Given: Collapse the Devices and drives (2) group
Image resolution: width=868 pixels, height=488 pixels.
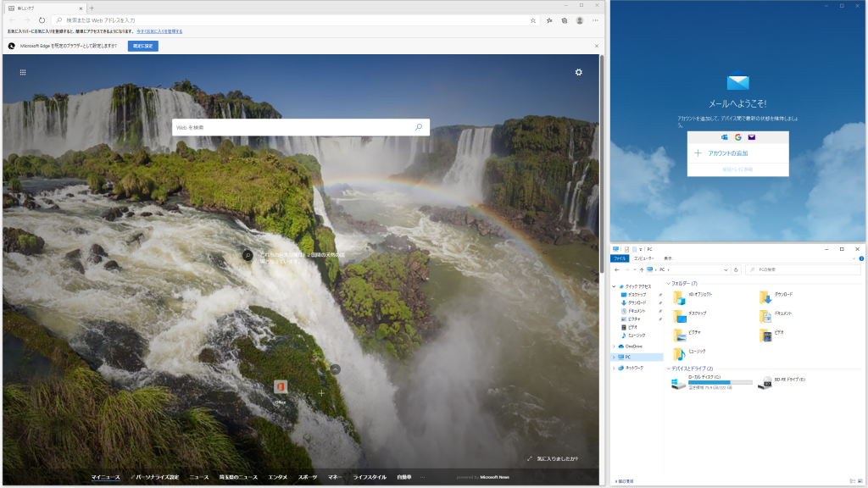Looking at the screenshot, I should tap(668, 369).
